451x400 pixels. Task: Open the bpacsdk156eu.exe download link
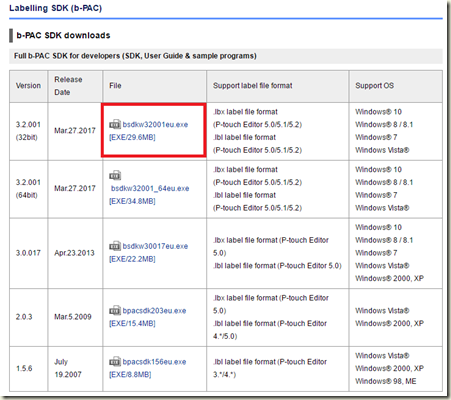click(154, 362)
